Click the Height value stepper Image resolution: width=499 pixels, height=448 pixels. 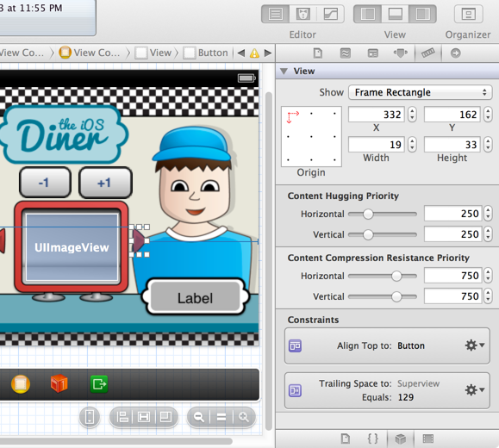(488, 145)
